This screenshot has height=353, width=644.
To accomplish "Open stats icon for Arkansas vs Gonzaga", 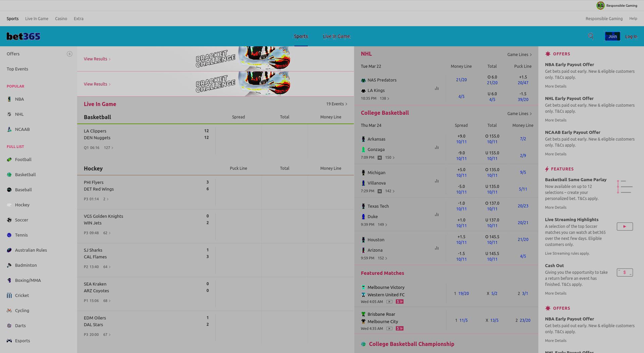I will coord(437,147).
